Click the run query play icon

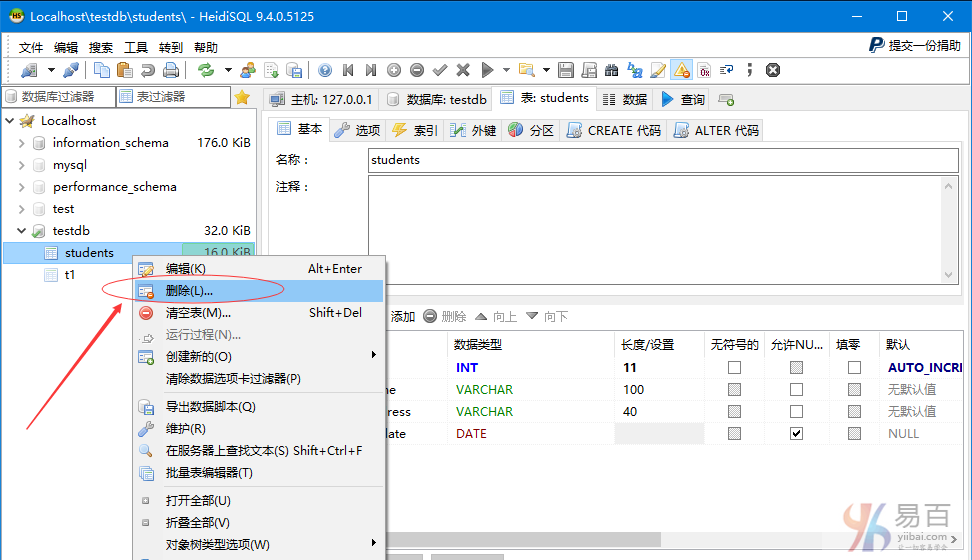pos(487,70)
